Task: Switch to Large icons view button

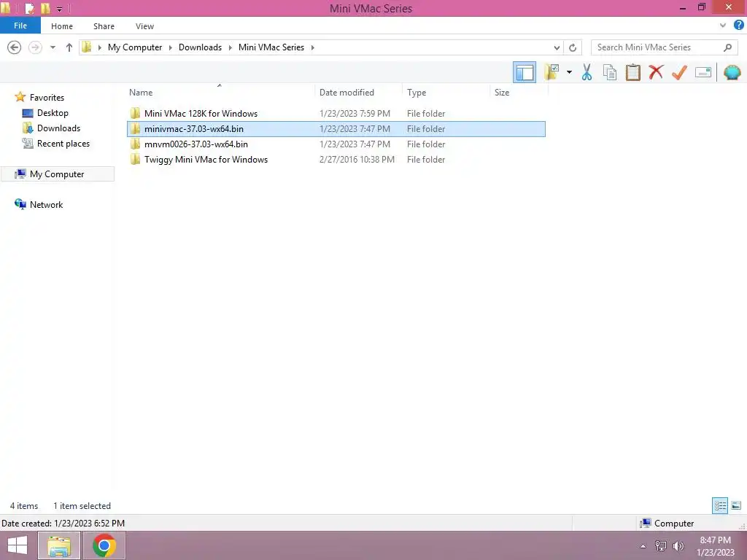Action: [736, 505]
